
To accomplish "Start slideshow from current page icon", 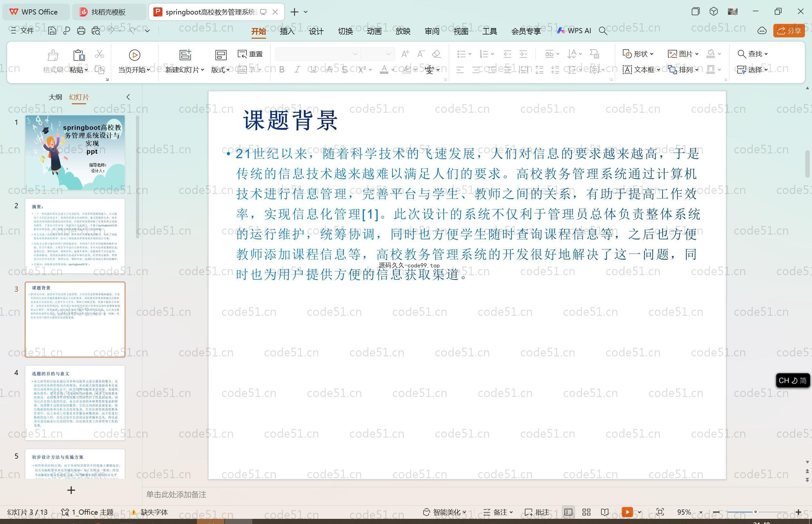I will (134, 55).
